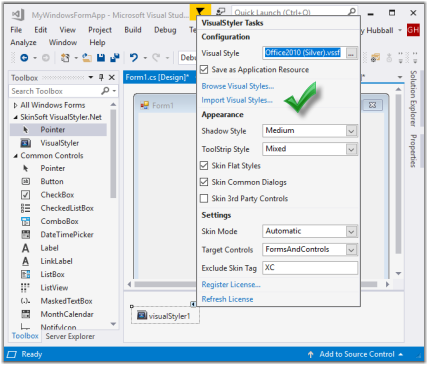
Task: Toggle Save as Application Resource checkbox
Action: pos(204,70)
